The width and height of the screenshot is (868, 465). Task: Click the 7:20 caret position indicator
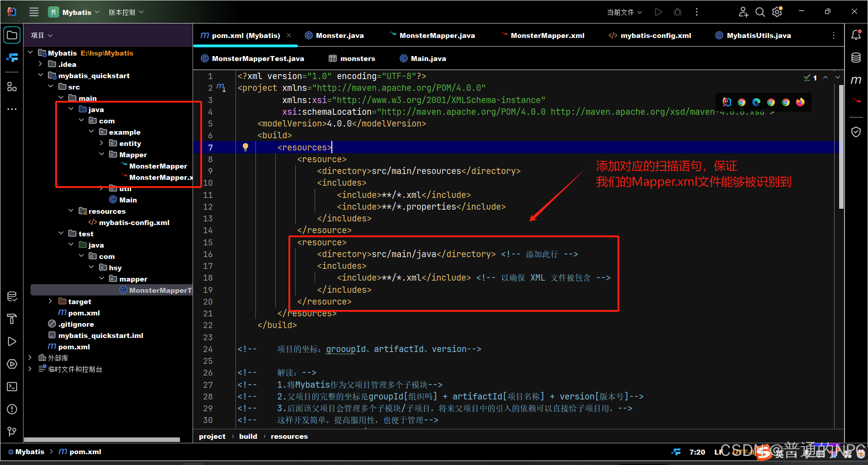[x=697, y=451]
